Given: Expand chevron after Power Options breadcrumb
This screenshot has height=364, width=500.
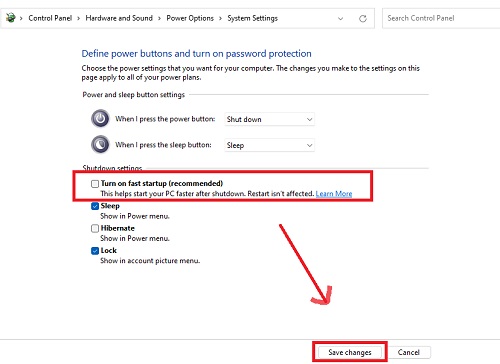Looking at the screenshot, I should coord(220,18).
